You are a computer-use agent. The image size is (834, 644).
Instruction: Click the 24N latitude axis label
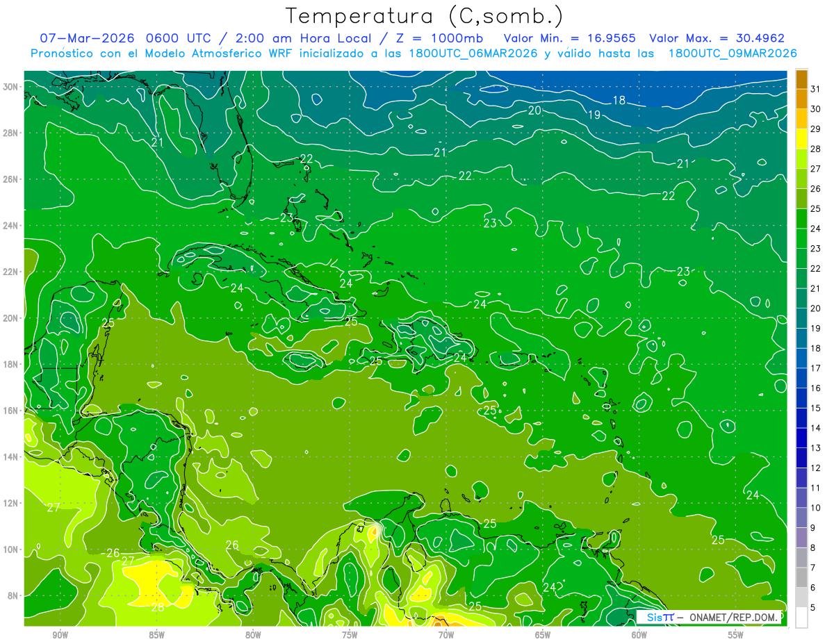pyautogui.click(x=11, y=225)
